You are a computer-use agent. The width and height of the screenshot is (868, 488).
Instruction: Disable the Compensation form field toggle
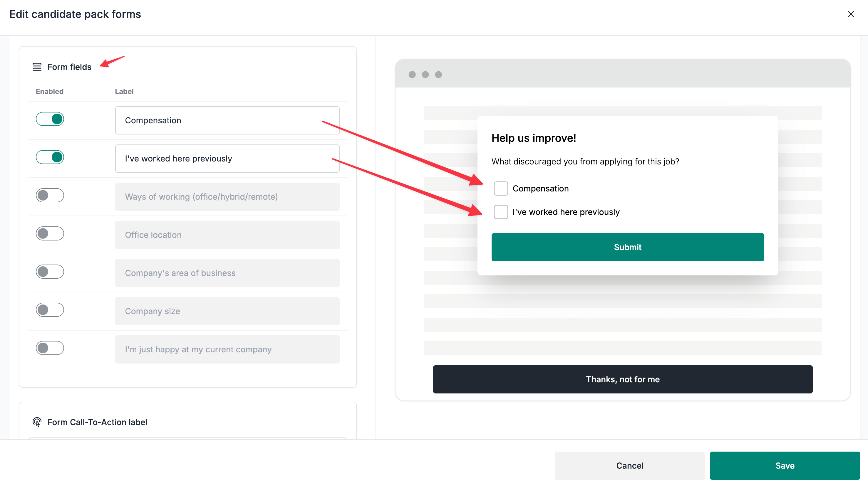click(50, 119)
